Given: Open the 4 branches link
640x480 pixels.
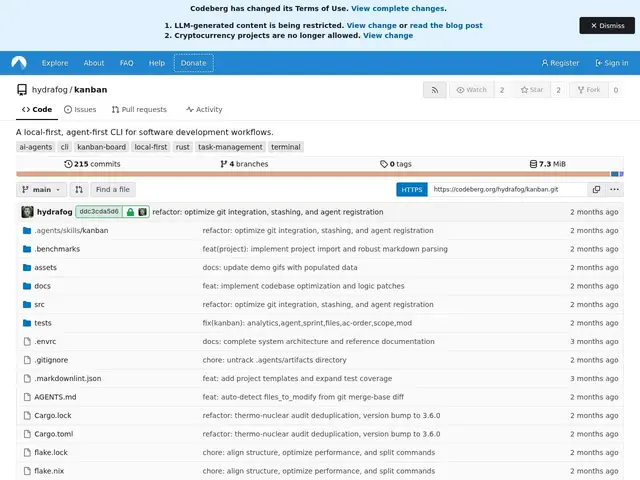Looking at the screenshot, I should [244, 164].
